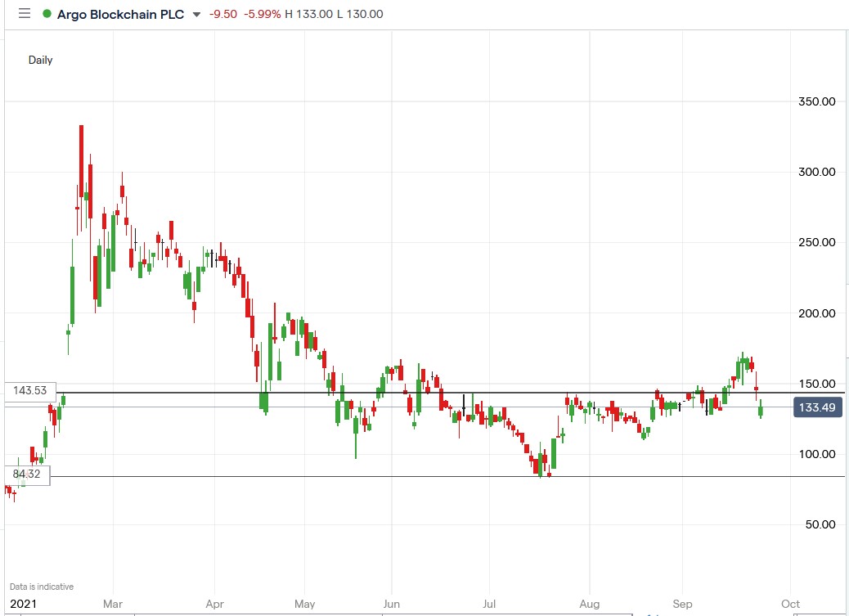Click the 84.32 horizontal line label
This screenshot has width=849, height=616.
click(27, 474)
